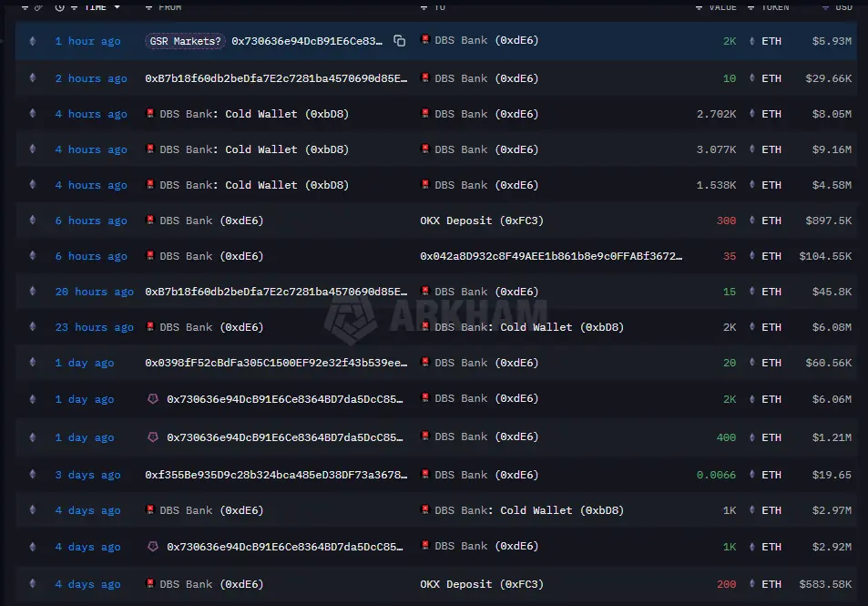
Task: Open the TOKEN column filter icon
Action: [751, 7]
